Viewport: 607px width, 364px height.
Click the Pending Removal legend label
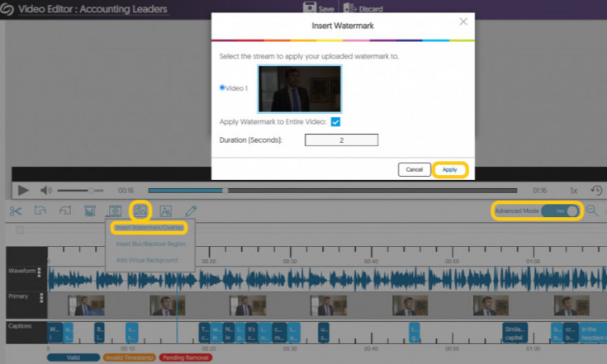click(186, 357)
